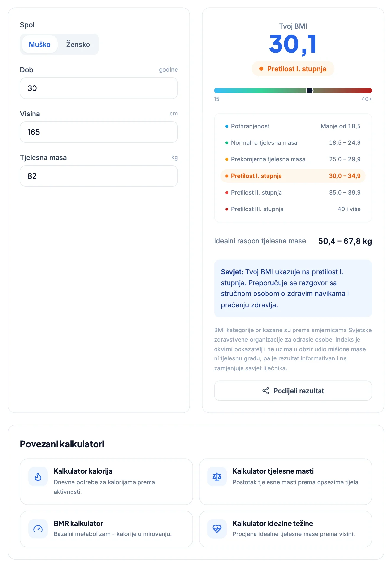
Task: Open the Kalkulator kalorija link
Action: [x=106, y=481]
